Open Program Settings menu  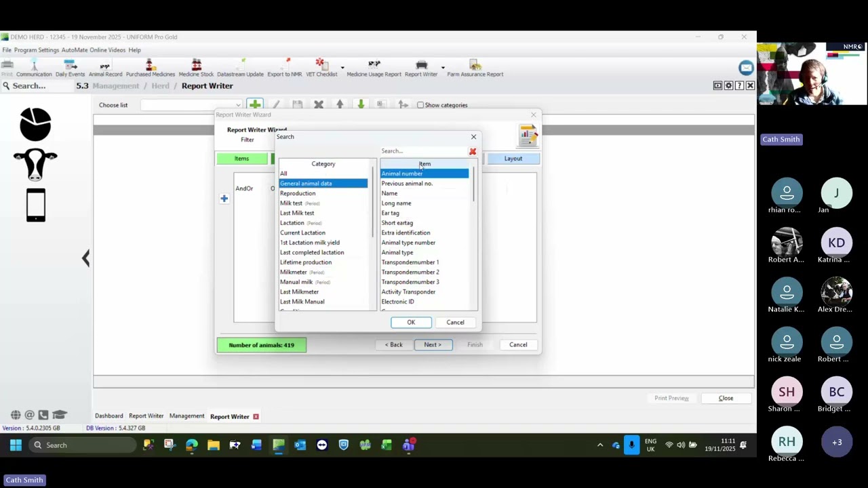pyautogui.click(x=37, y=50)
